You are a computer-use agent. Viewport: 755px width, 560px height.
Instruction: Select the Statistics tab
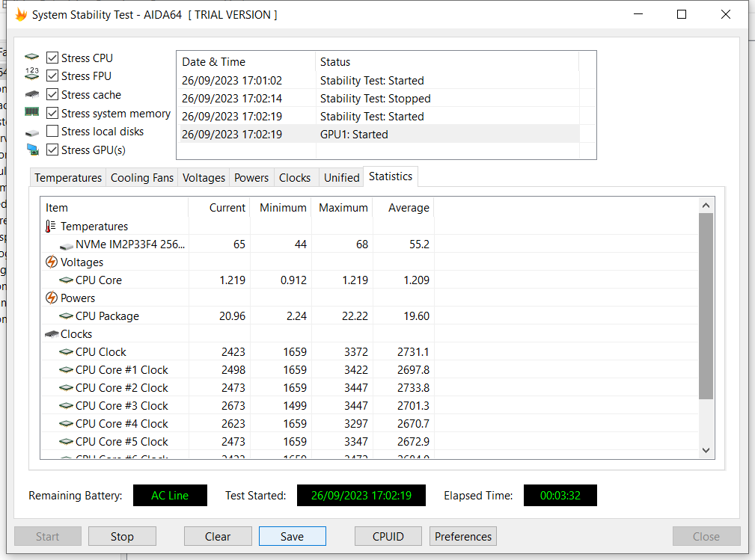(391, 176)
